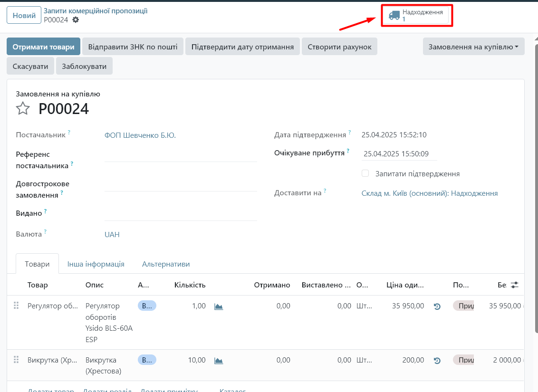Switch to Інша інформація tab
Image resolution: width=538 pixels, height=392 pixels.
coord(96,264)
